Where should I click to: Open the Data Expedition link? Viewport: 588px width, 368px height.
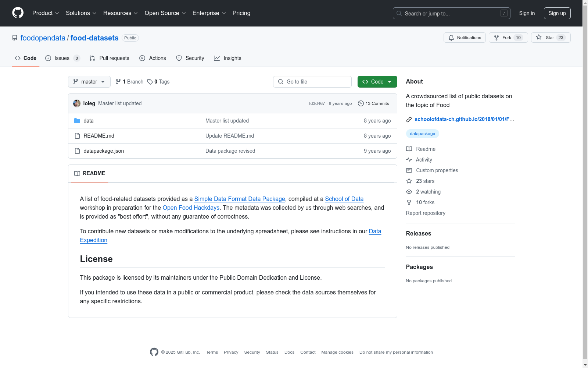tap(230, 236)
